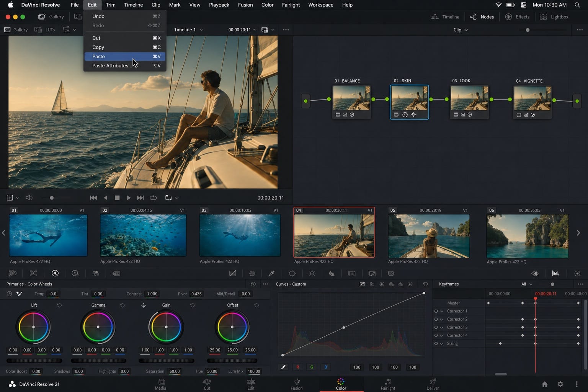The width and height of the screenshot is (588, 392).
Task: Expand the Sizing keyframe track
Action: click(x=442, y=343)
